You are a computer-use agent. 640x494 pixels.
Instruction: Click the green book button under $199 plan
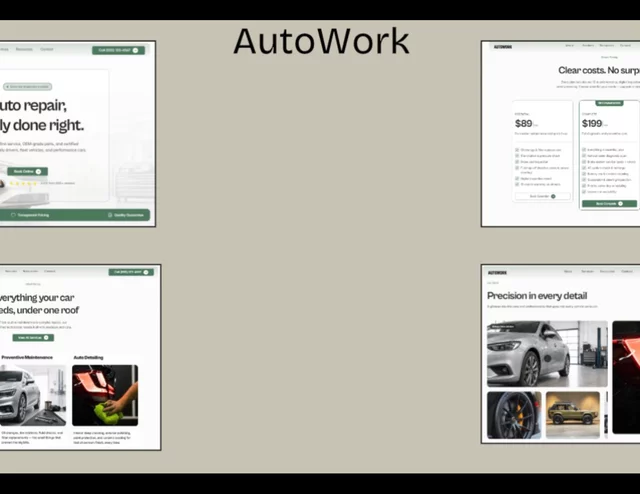(609, 203)
